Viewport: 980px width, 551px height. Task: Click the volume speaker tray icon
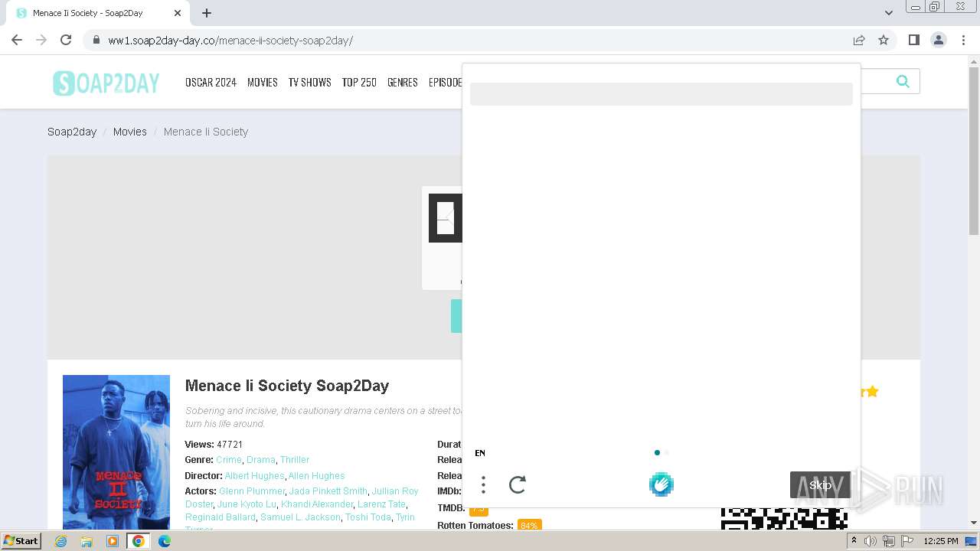tap(871, 541)
